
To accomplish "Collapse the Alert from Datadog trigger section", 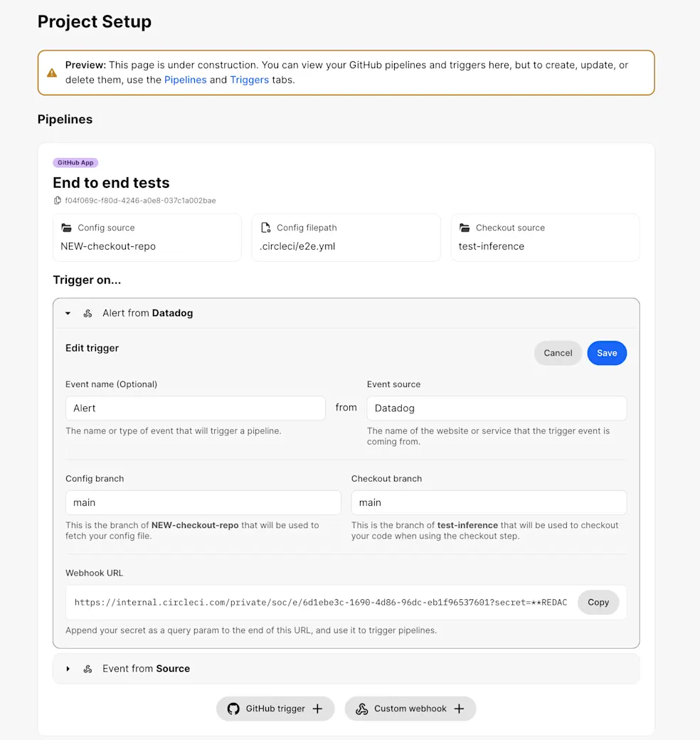I will (68, 313).
